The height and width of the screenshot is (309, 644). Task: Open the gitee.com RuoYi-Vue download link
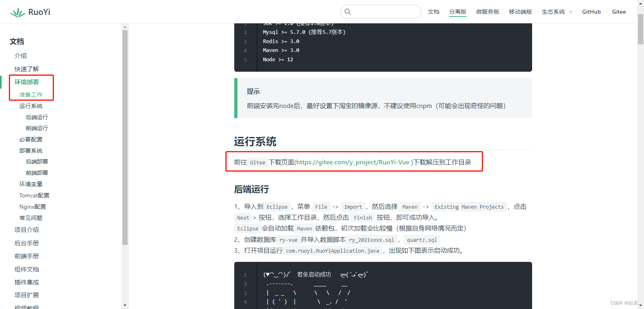[x=353, y=162]
